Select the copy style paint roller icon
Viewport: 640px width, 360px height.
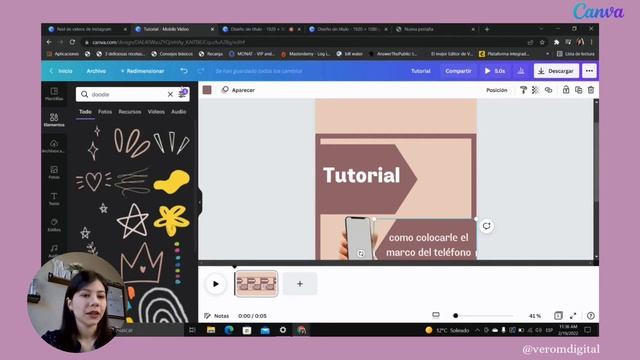(x=523, y=90)
